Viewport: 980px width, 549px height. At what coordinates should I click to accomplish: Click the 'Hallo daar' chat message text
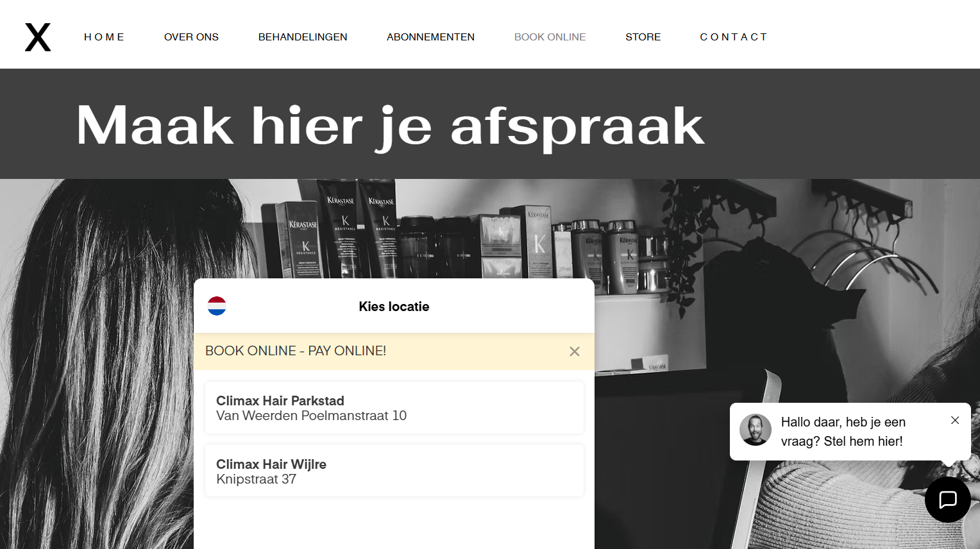[843, 432]
